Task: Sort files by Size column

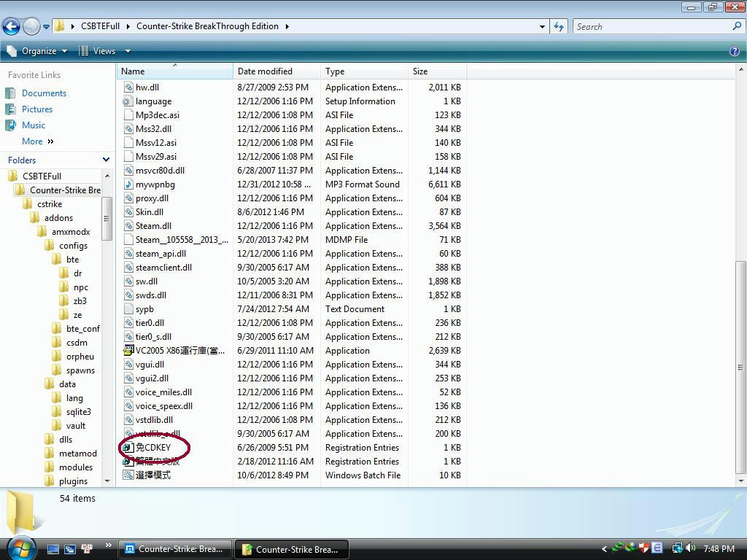Action: tap(438, 71)
